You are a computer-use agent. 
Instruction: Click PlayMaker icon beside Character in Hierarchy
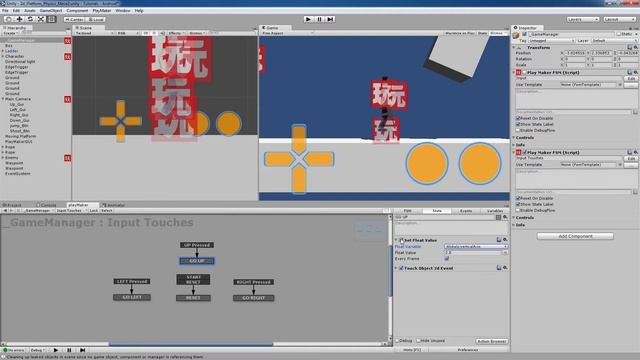(x=67, y=57)
